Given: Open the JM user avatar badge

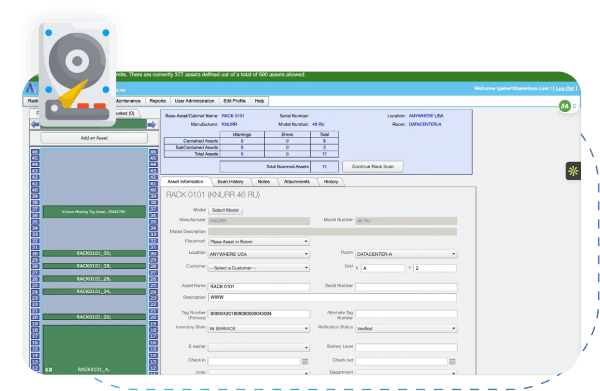Looking at the screenshot, I should (565, 106).
